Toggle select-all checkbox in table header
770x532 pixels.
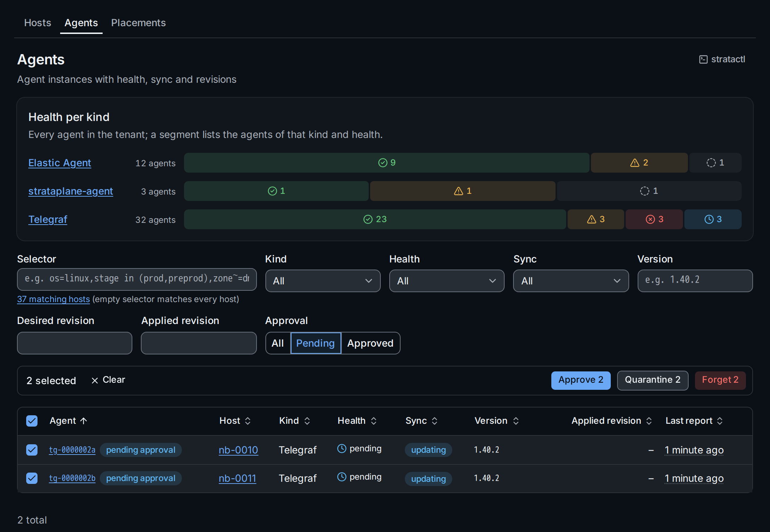point(32,421)
